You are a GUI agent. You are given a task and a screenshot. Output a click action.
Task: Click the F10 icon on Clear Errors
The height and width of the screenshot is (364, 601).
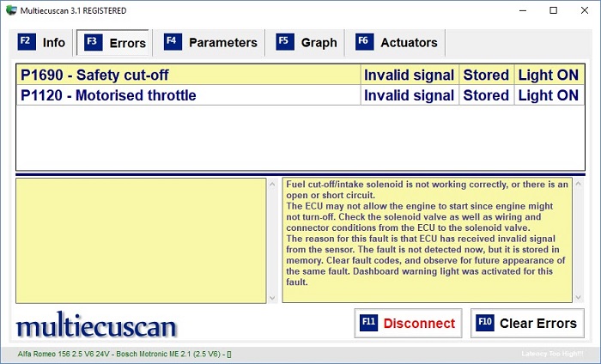[x=485, y=323]
